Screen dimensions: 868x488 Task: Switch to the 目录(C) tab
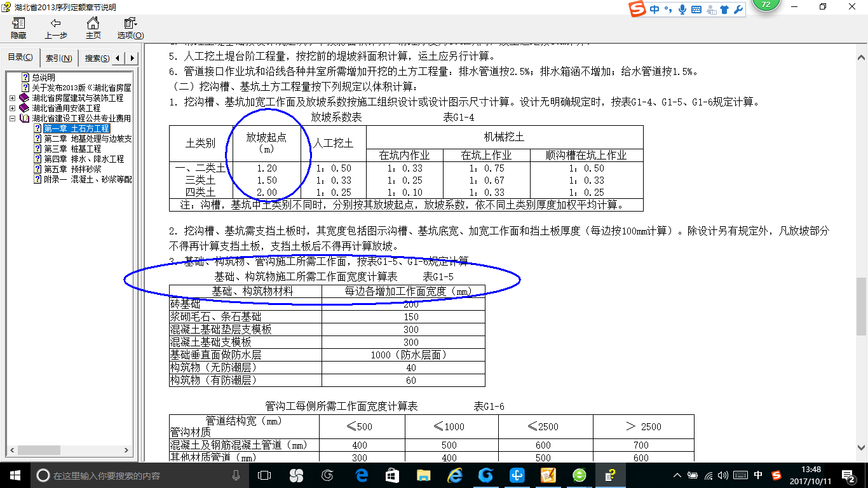click(x=20, y=58)
